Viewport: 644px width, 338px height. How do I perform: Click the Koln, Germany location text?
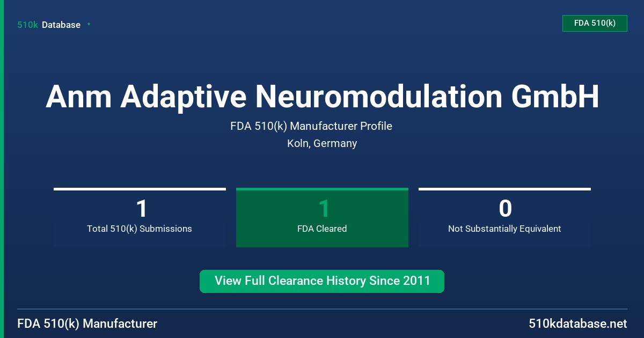pyautogui.click(x=322, y=143)
